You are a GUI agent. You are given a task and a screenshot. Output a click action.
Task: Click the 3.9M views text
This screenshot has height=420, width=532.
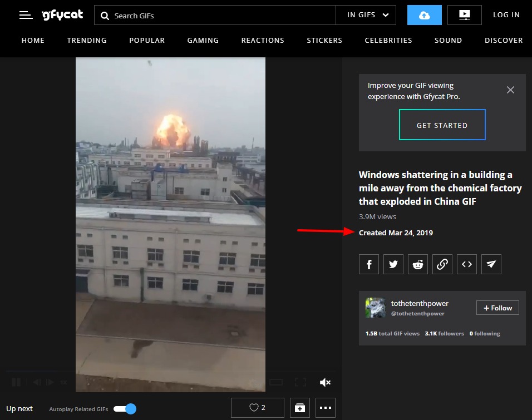tap(377, 216)
